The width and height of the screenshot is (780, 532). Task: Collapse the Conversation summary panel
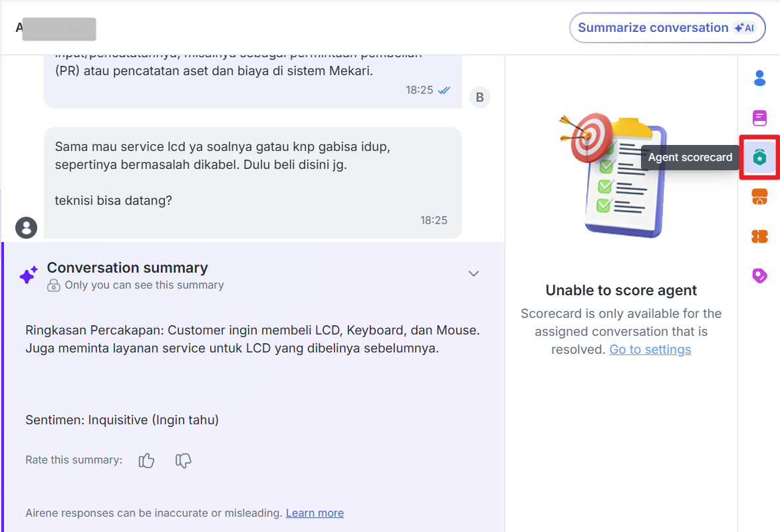coord(473,274)
